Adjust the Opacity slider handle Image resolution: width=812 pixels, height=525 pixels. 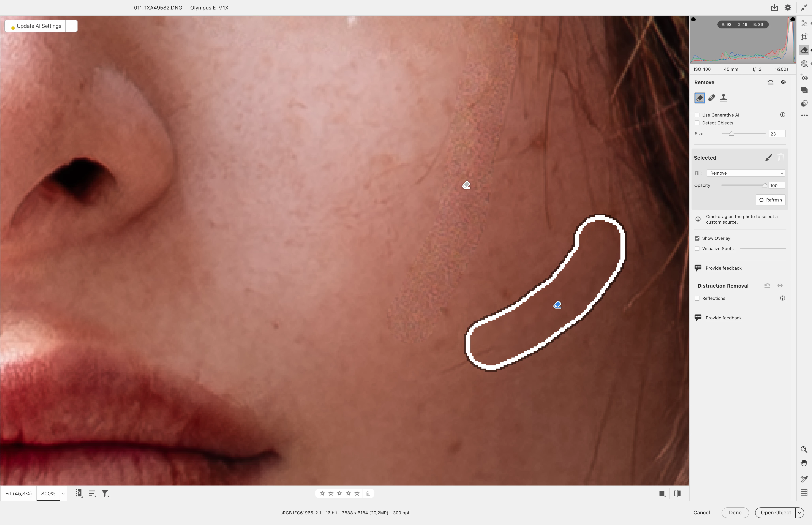click(764, 185)
